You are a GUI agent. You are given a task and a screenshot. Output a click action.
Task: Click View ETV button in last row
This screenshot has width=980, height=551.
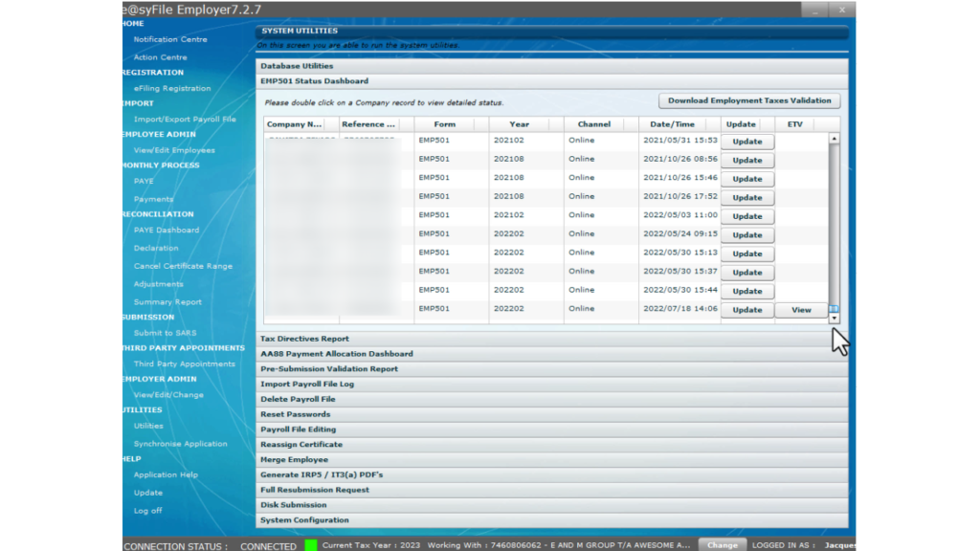click(801, 310)
